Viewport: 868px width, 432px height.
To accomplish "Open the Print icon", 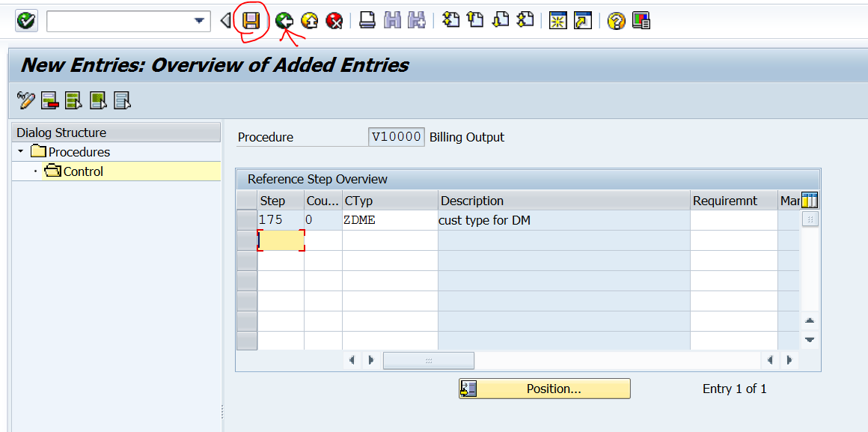I will click(x=367, y=20).
